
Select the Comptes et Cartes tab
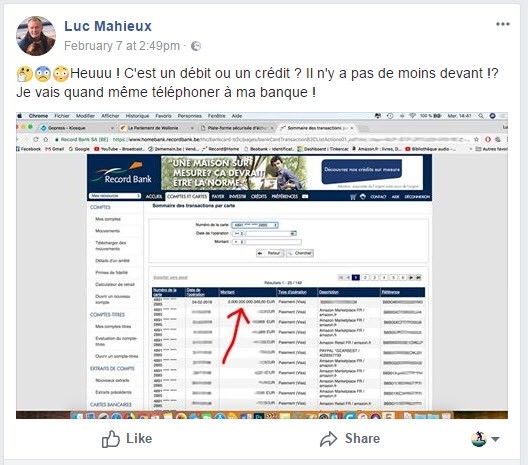(x=187, y=196)
